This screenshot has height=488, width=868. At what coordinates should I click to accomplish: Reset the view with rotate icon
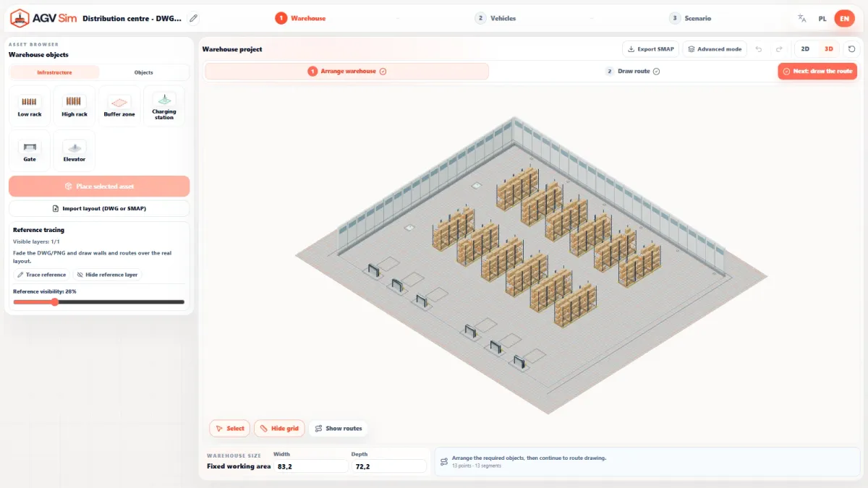click(852, 49)
